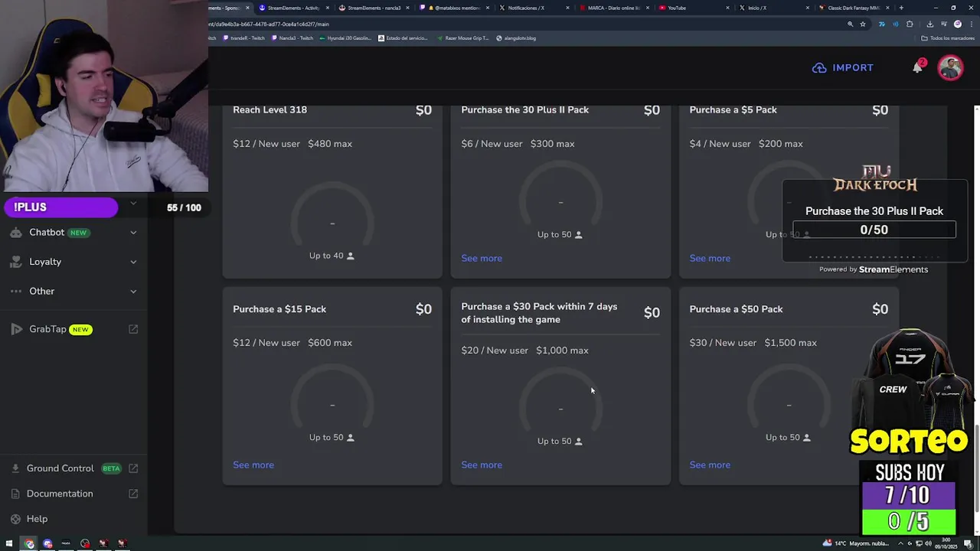Click the Purchase a $50 Pack title
Viewport: 980px width, 551px height.
point(736,309)
